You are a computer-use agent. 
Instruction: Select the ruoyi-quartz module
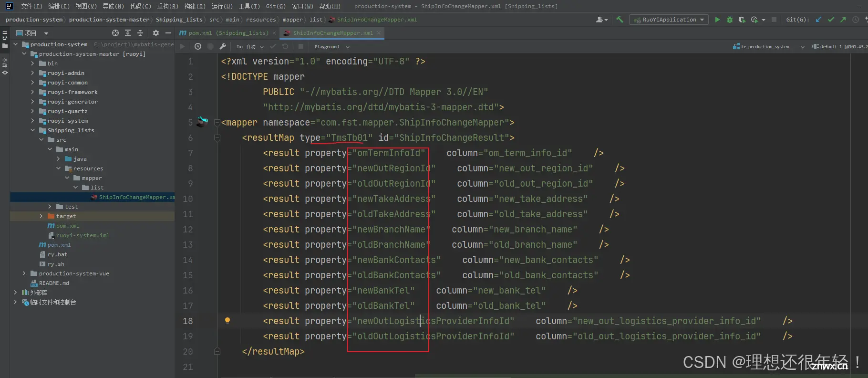coord(67,111)
